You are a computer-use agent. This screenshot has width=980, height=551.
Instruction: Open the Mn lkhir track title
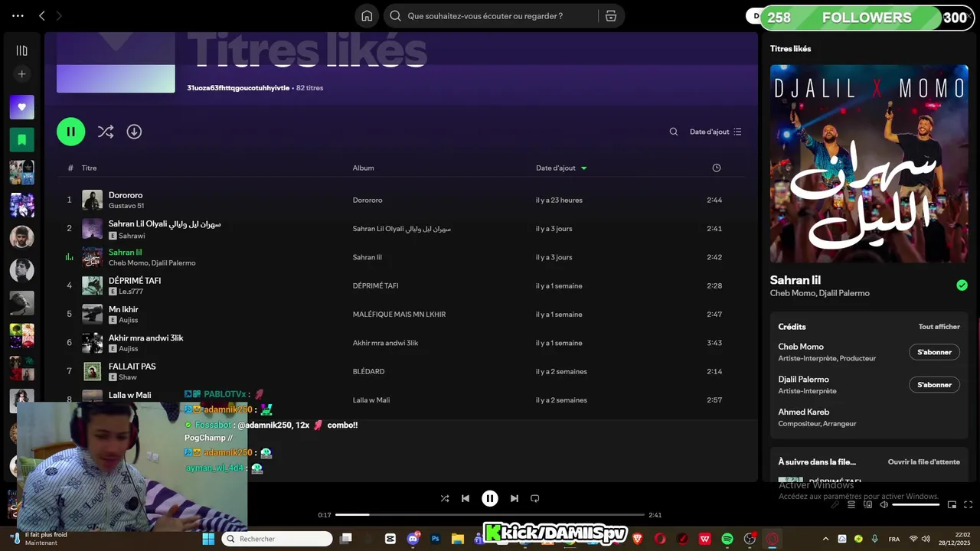123,309
